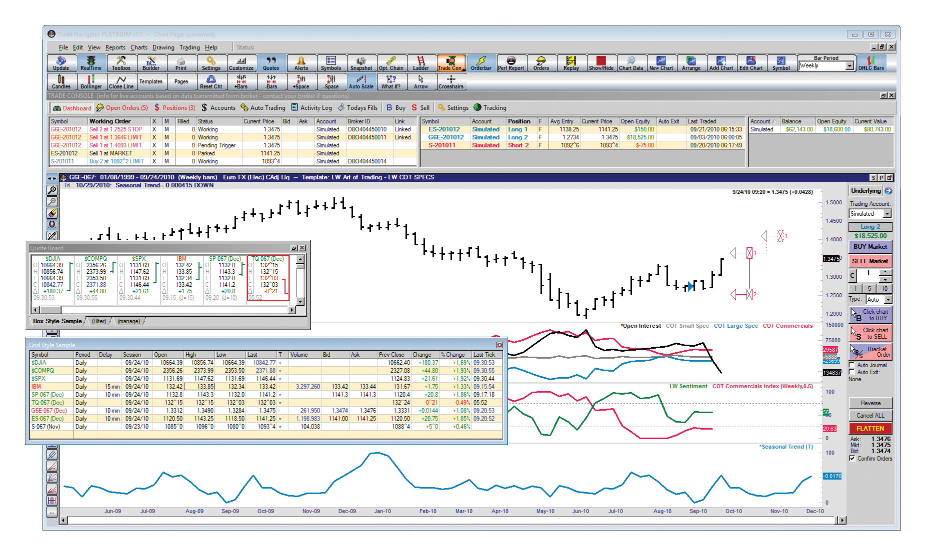Click the Reverse position button
The width and height of the screenshot is (926, 560).
point(870,403)
